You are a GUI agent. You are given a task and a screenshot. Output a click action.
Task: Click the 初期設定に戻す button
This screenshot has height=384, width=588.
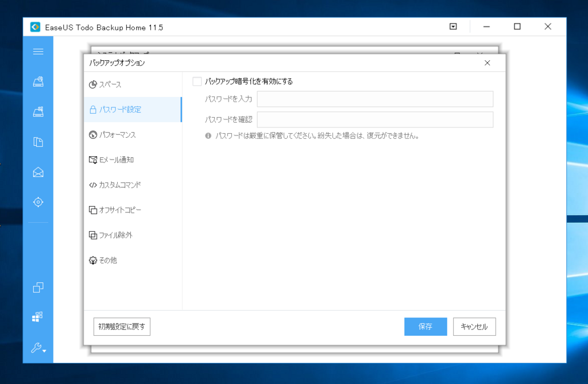122,327
